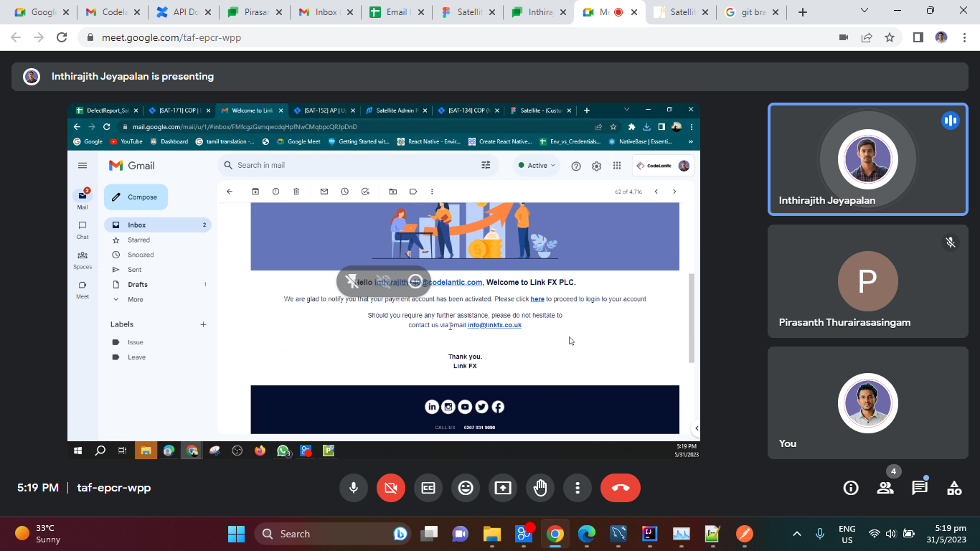Open Postman from taskbar
Image resolution: width=980 pixels, height=551 pixels.
[745, 534]
